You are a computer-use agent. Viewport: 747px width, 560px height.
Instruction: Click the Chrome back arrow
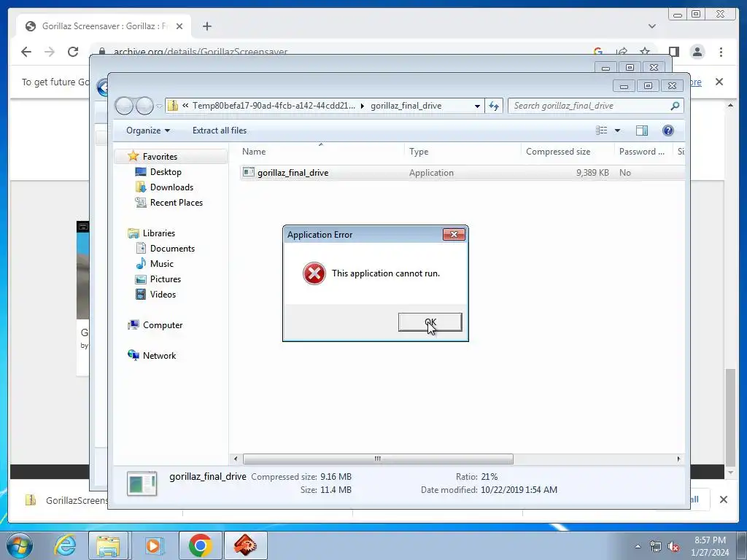coord(26,52)
